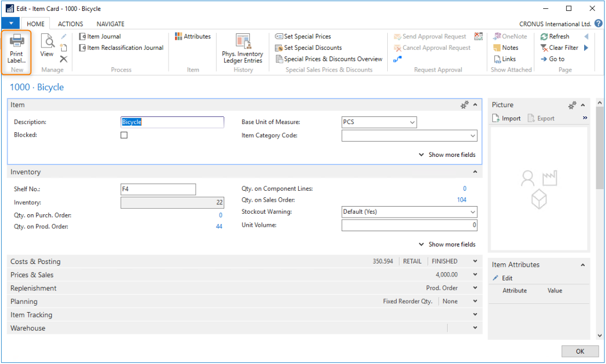This screenshot has height=364, width=606.
Task: Expand the Costs & Posting section
Action: click(475, 261)
